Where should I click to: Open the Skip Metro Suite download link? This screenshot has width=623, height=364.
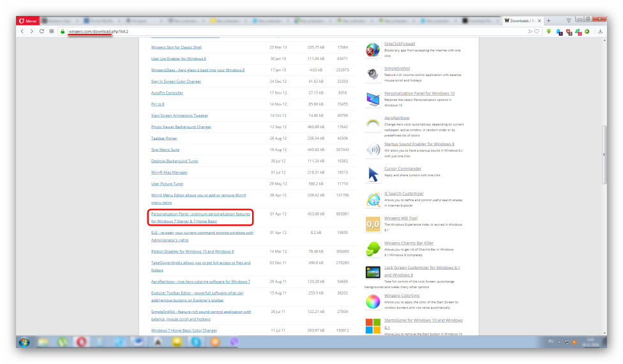click(165, 150)
